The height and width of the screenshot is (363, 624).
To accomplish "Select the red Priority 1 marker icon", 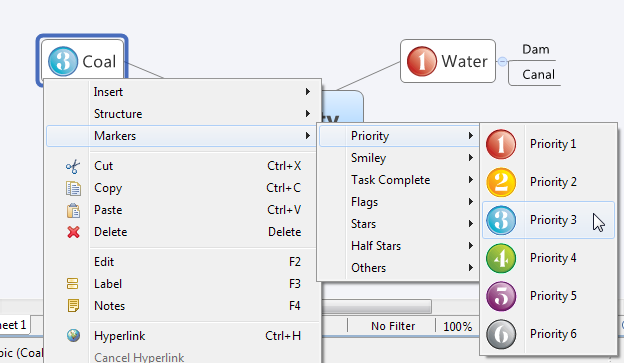I will tap(501, 144).
